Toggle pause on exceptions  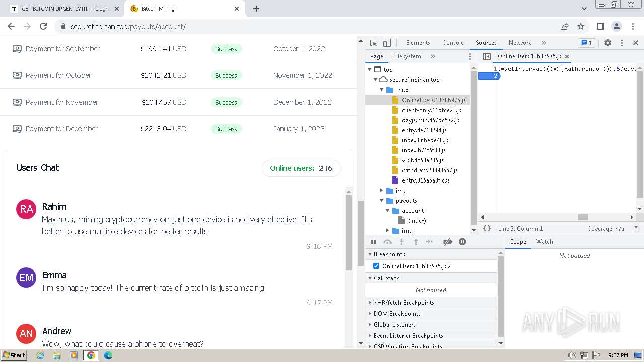(x=462, y=242)
